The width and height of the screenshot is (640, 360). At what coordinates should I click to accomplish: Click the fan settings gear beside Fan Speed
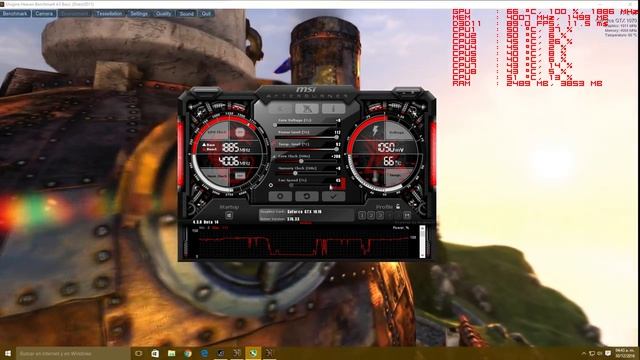pos(271,185)
